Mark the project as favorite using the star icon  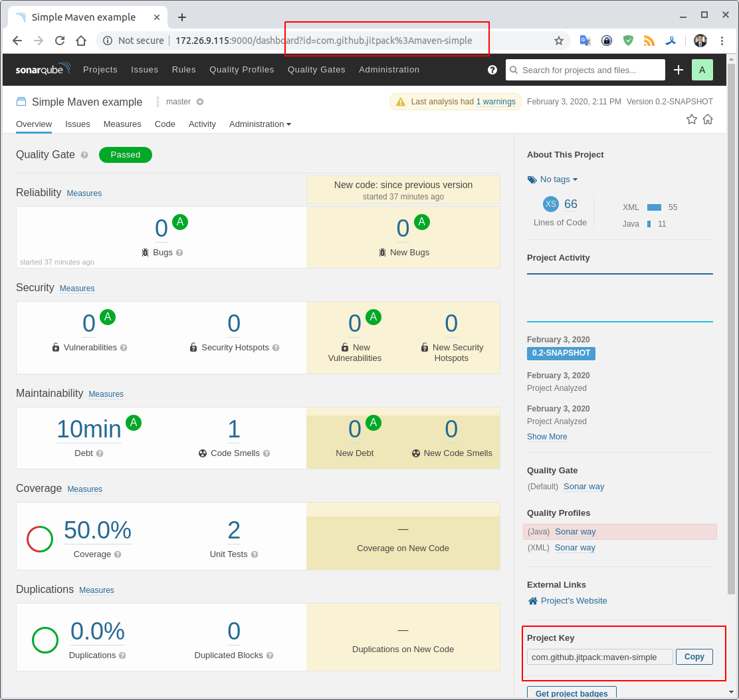pyautogui.click(x=692, y=119)
